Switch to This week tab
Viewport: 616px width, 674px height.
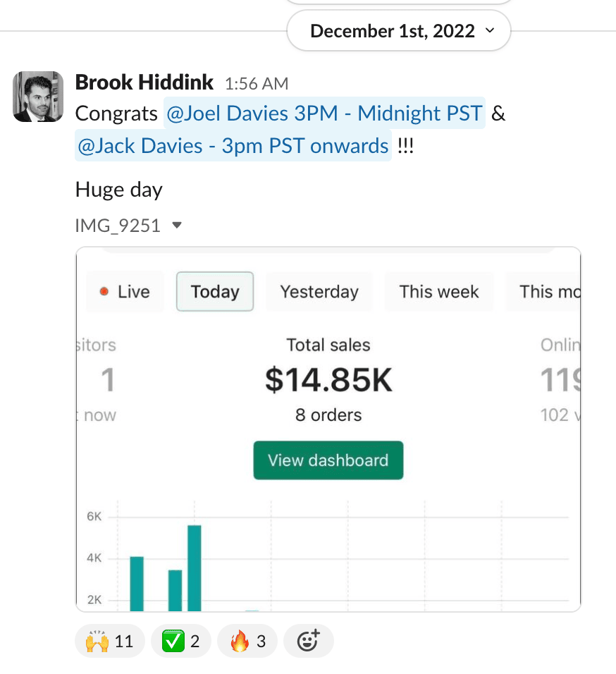pyautogui.click(x=439, y=292)
